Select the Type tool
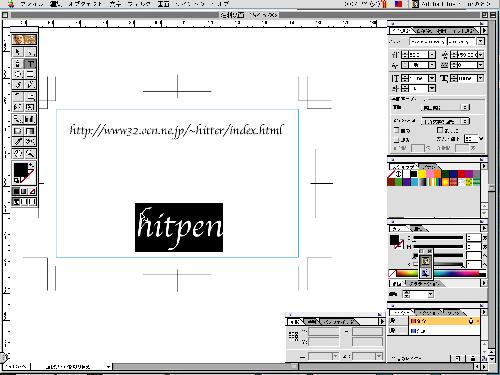This screenshot has width=500, height=375. 30,63
